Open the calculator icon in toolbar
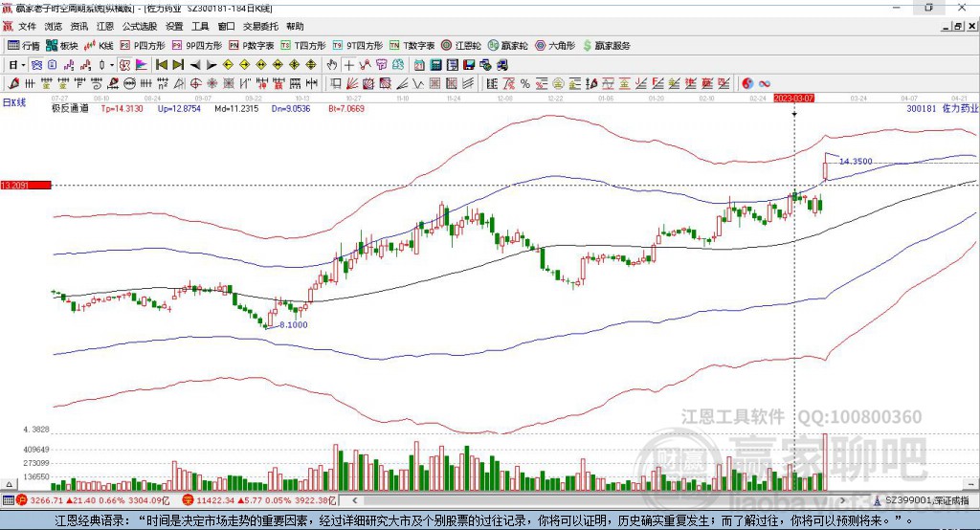The width and height of the screenshot is (980, 530). pos(435,65)
